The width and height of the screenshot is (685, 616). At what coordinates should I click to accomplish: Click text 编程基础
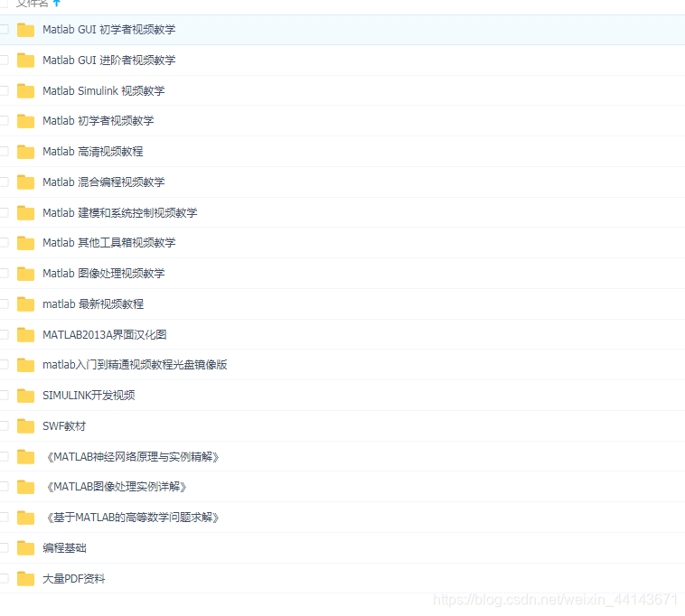coord(64,548)
